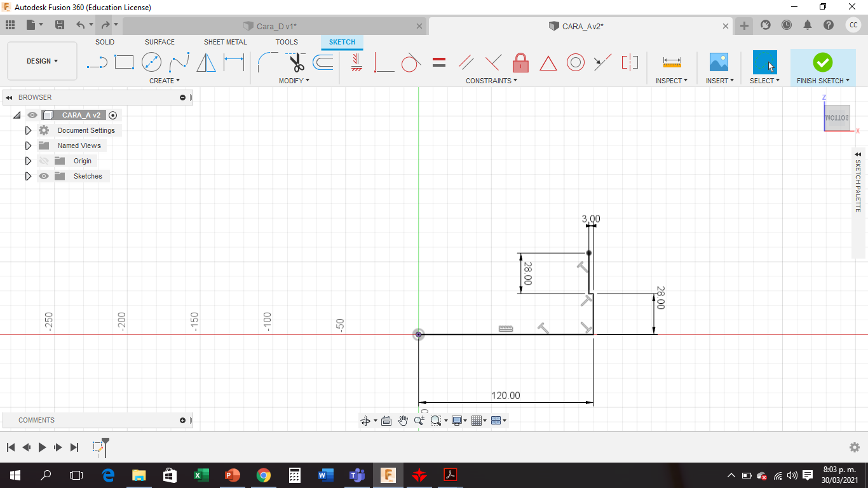Open the SELECT dropdown menu
The image size is (868, 488).
coord(764,81)
